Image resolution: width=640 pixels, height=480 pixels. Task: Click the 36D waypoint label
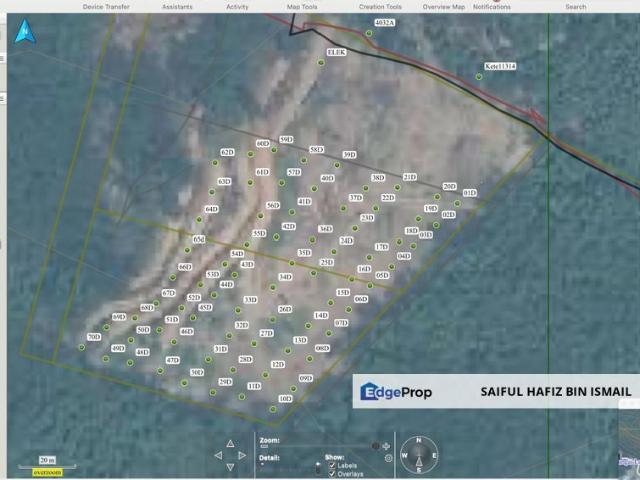pos(325,229)
